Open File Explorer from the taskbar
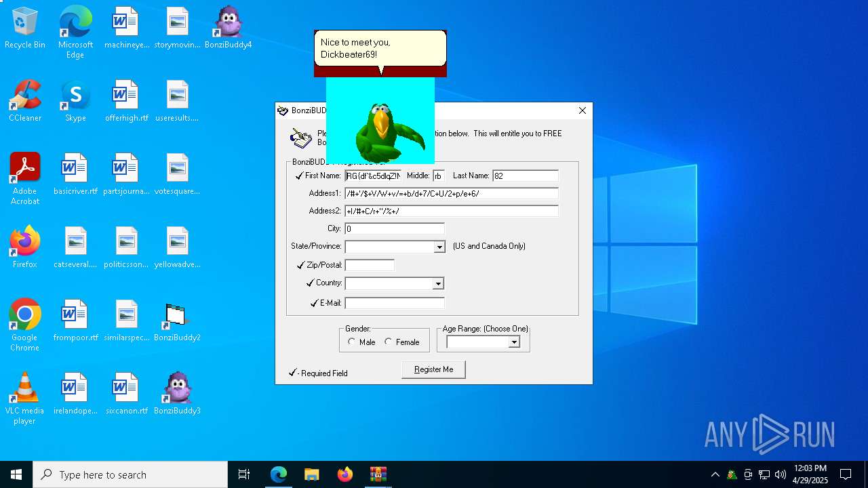This screenshot has width=868, height=488. point(311,474)
